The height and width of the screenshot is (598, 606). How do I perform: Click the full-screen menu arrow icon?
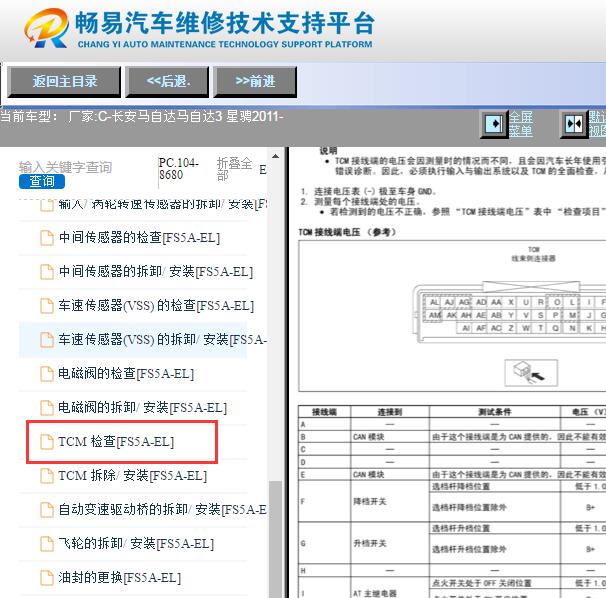click(x=493, y=124)
